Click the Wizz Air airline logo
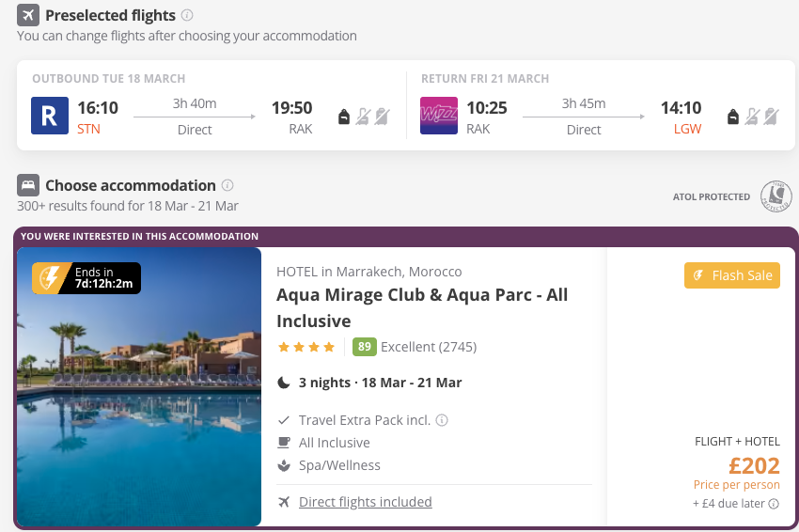Screen dimensions: 799x532 tap(439, 116)
